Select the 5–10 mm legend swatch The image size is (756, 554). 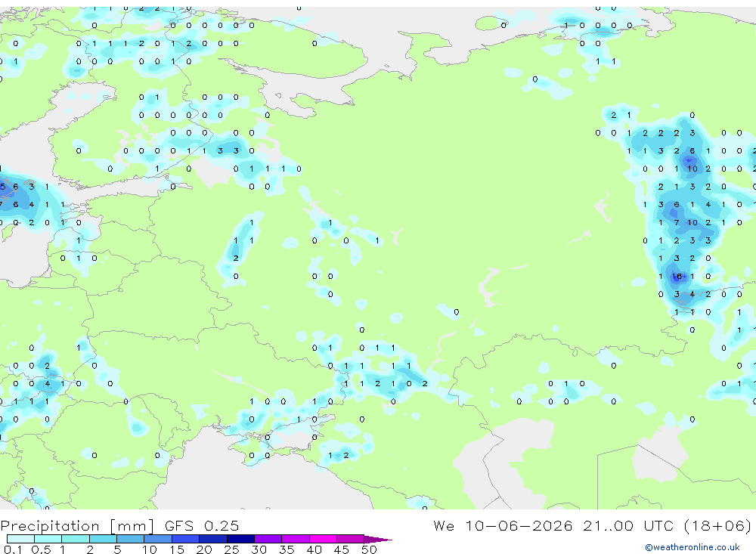131,539
